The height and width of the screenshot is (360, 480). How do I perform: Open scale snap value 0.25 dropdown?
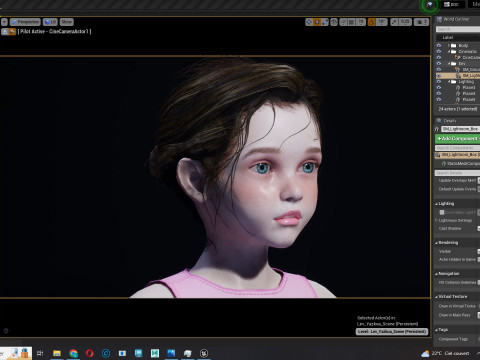tap(405, 22)
